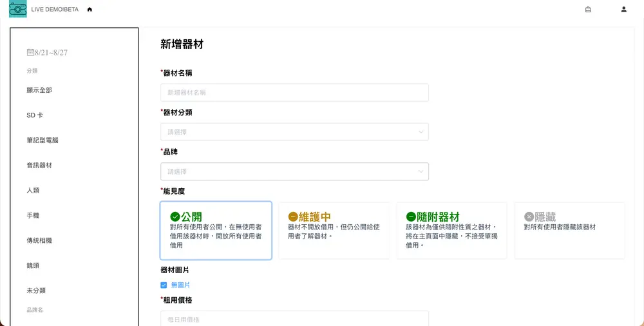Click the 器材圖片 label

pyautogui.click(x=175, y=270)
